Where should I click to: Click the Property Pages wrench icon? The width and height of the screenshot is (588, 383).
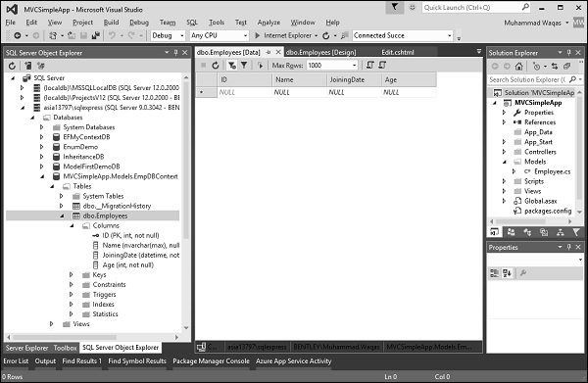(523, 273)
